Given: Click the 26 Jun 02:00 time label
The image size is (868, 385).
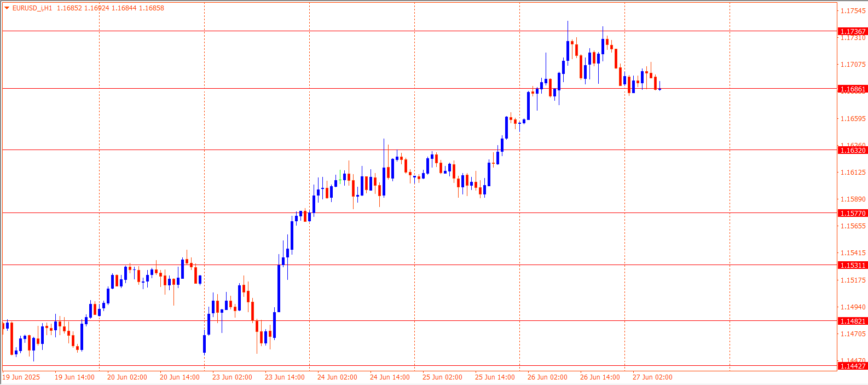Looking at the screenshot, I should tap(547, 377).
